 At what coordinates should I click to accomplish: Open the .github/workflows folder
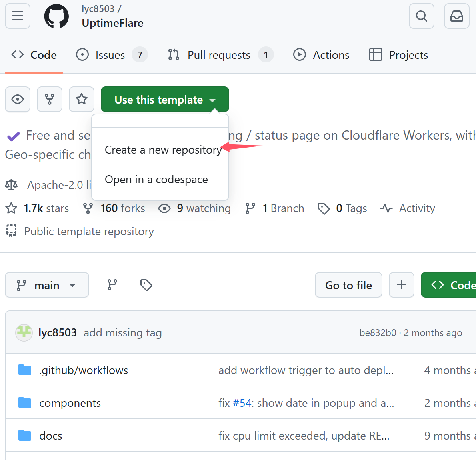tap(84, 370)
